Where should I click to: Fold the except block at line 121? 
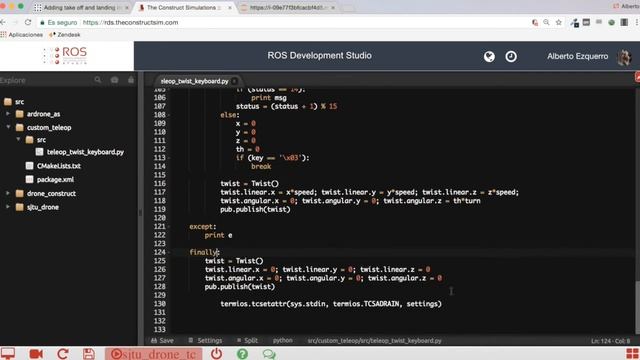point(169,227)
